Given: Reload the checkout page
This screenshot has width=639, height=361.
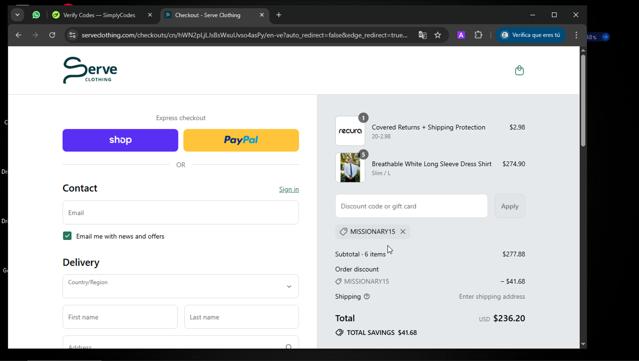Looking at the screenshot, I should click(52, 35).
